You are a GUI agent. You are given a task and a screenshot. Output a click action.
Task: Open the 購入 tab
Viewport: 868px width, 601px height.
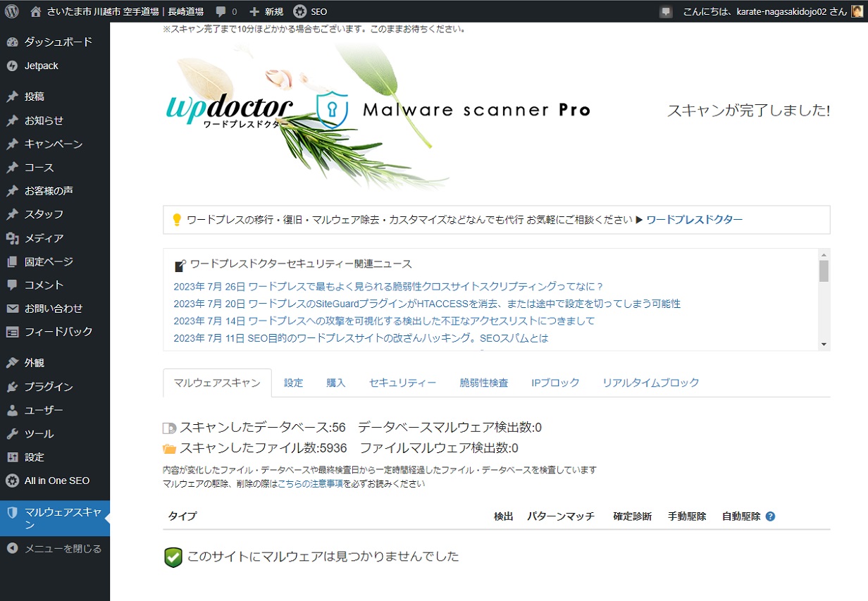(x=336, y=383)
